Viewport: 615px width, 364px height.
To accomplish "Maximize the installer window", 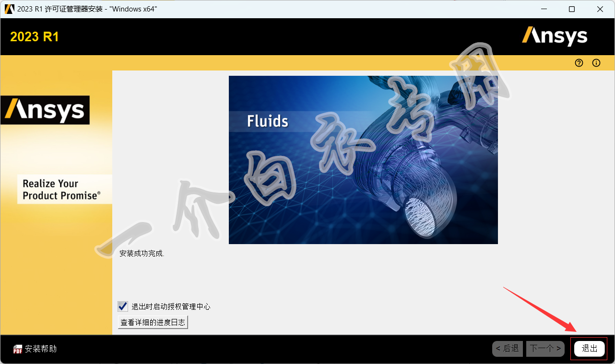I will click(572, 9).
